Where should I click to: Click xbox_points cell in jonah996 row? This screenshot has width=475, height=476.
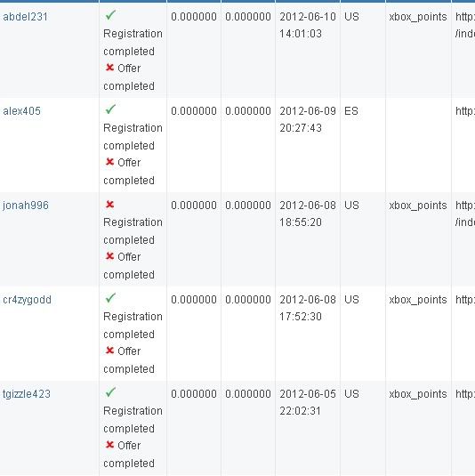[x=418, y=206]
